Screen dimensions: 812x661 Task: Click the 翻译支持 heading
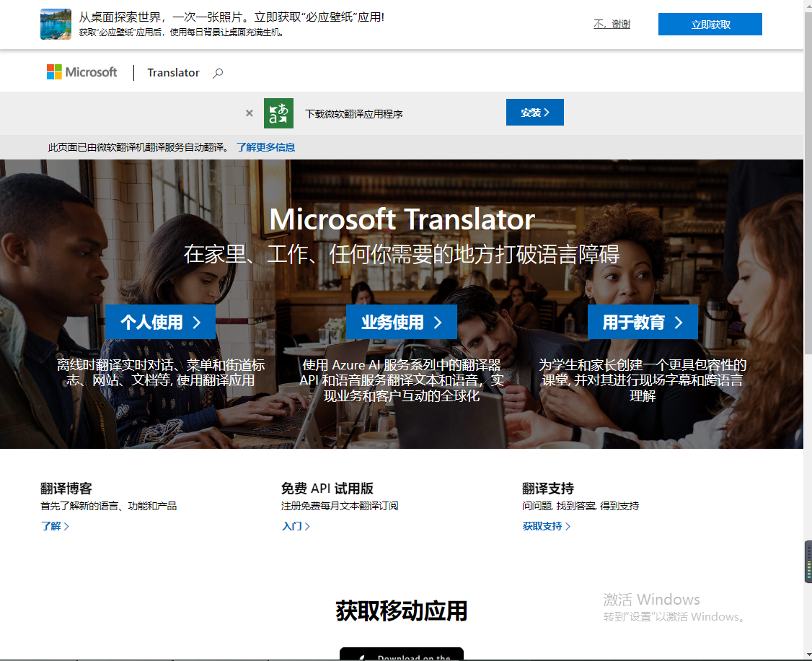tap(548, 489)
